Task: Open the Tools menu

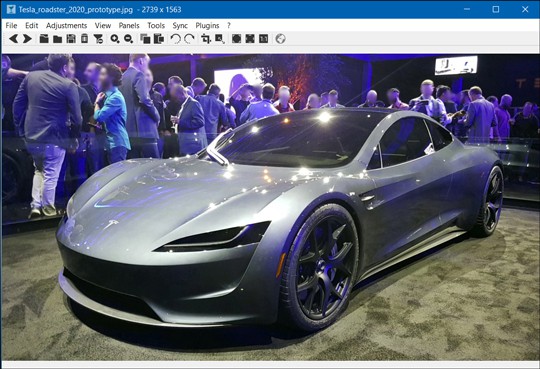Action: click(x=156, y=25)
